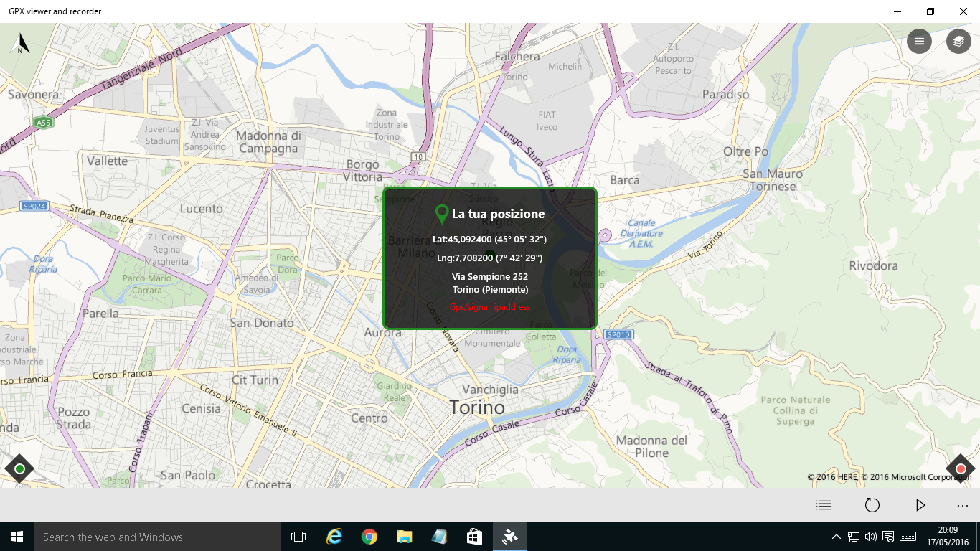Viewport: 980px width, 551px height.
Task: Click the SP024 road shield
Action: 34,206
